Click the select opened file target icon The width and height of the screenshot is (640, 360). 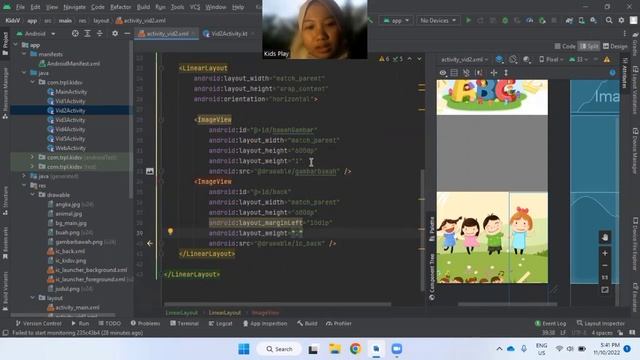click(x=75, y=33)
